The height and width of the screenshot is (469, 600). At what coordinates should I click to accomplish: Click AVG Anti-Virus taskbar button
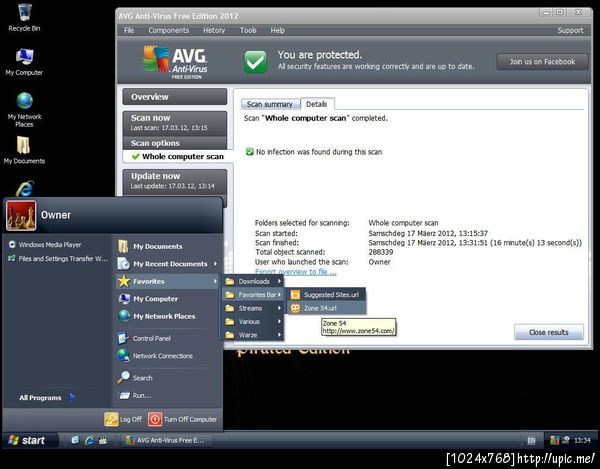pyautogui.click(x=166, y=440)
